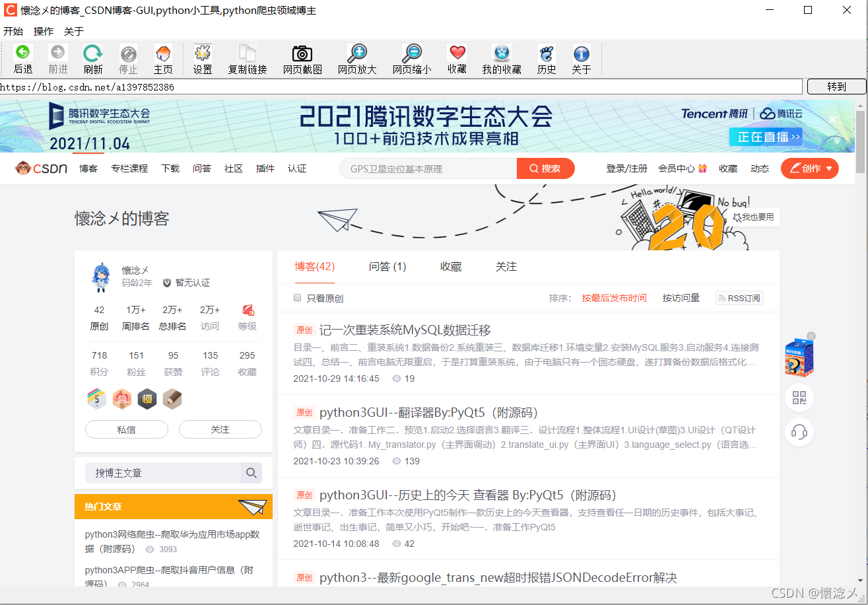The image size is (868, 605).
Task: Open the 操作 menu
Action: (44, 31)
